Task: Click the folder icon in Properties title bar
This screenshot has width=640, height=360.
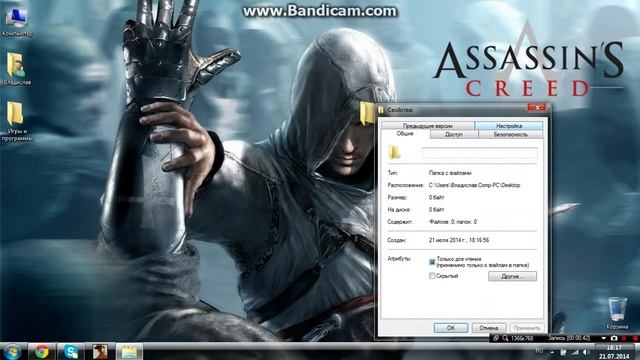Action: click(x=381, y=110)
